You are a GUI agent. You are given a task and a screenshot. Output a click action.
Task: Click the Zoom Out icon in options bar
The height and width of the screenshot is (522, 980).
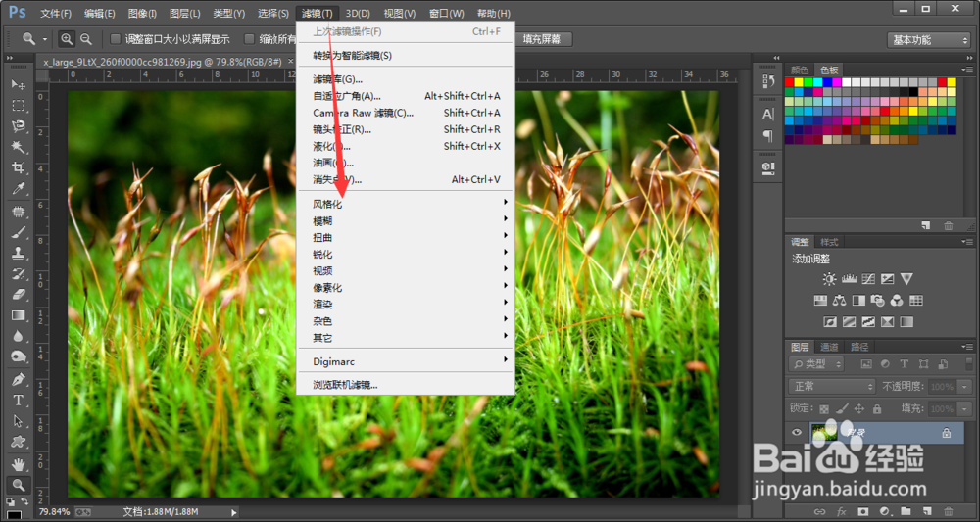point(85,39)
